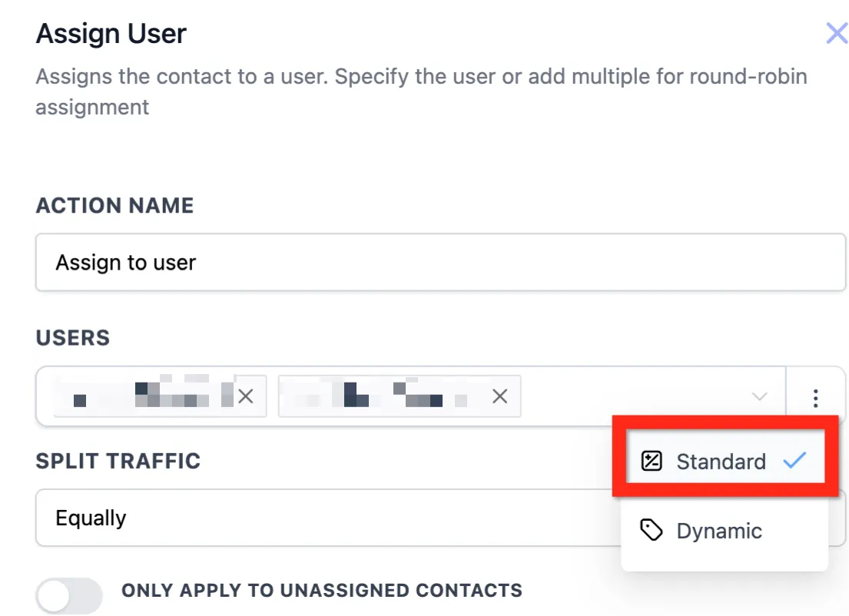This screenshot has height=616, width=849.
Task: Click the Split Traffic section label
Action: 118,461
